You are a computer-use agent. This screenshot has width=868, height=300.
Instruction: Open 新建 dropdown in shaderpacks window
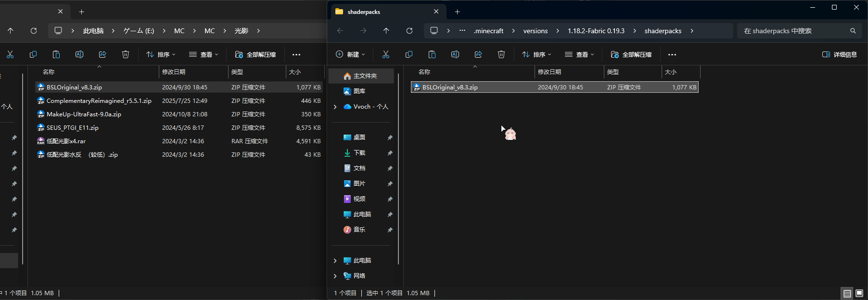tap(351, 54)
